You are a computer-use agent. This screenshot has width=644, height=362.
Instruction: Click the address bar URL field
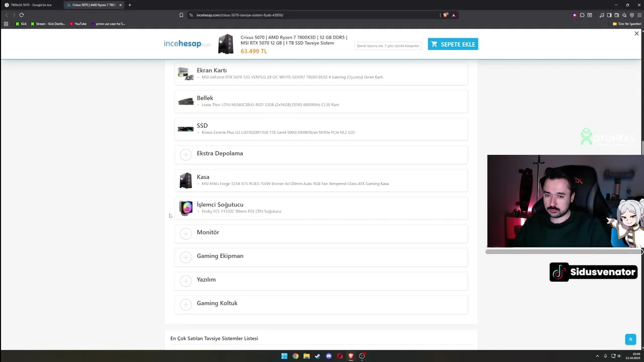[312, 15]
